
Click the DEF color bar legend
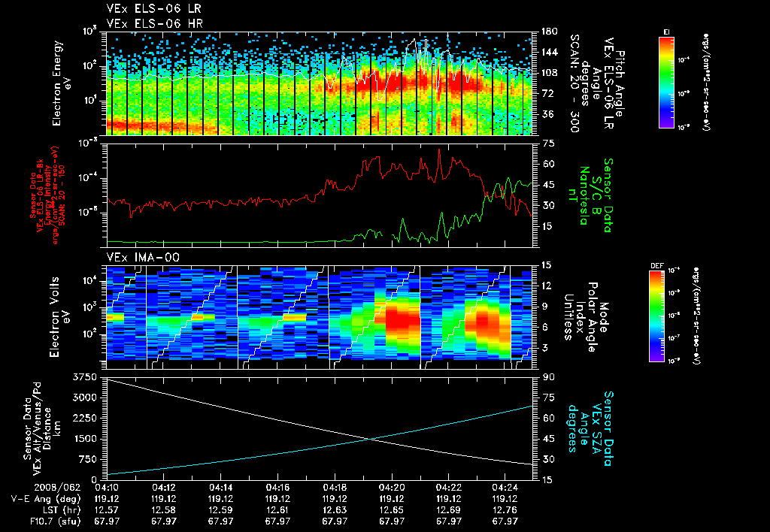click(657, 316)
